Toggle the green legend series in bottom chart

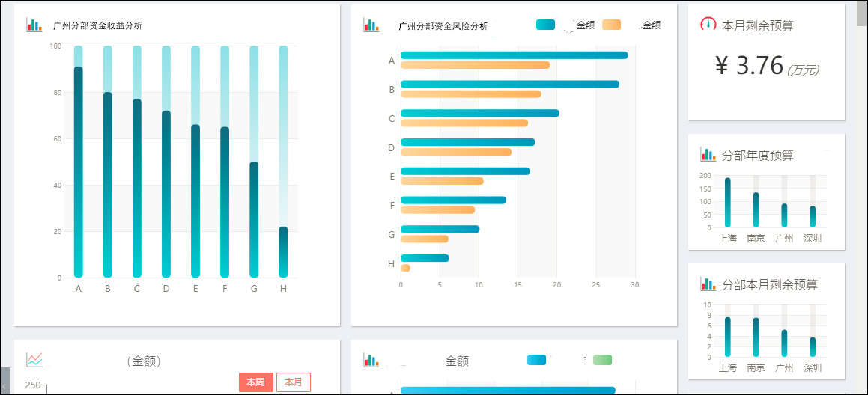point(602,360)
